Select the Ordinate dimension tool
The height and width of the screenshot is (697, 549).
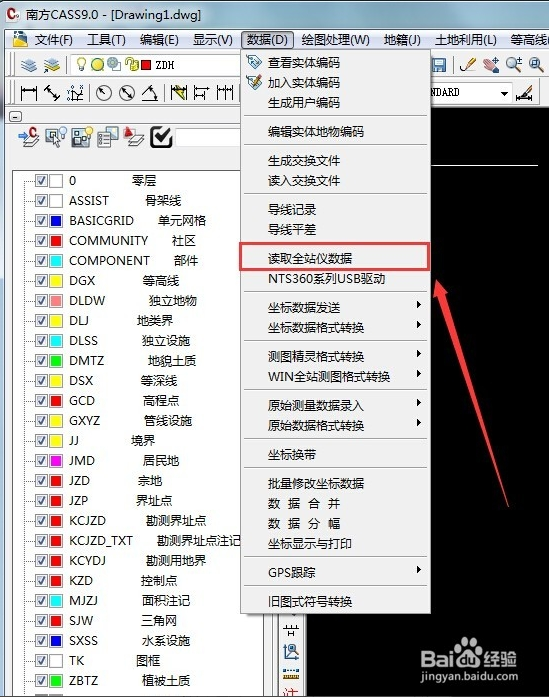pyautogui.click(x=76, y=93)
